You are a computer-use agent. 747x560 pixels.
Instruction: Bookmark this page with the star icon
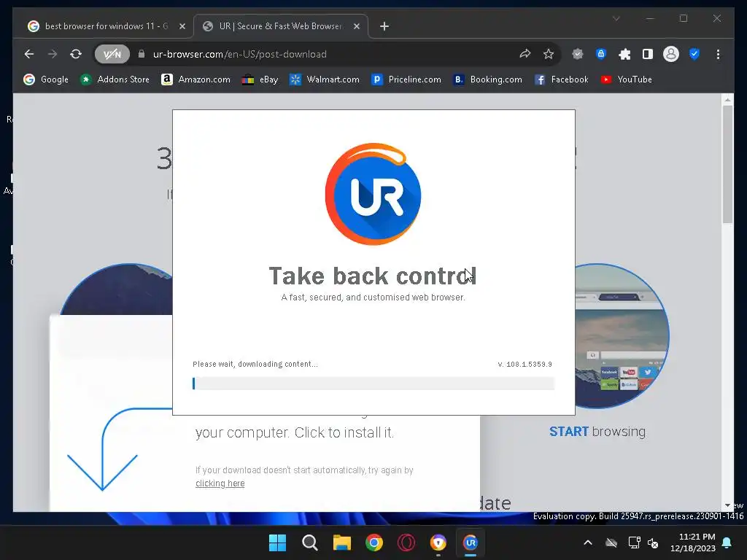(549, 54)
